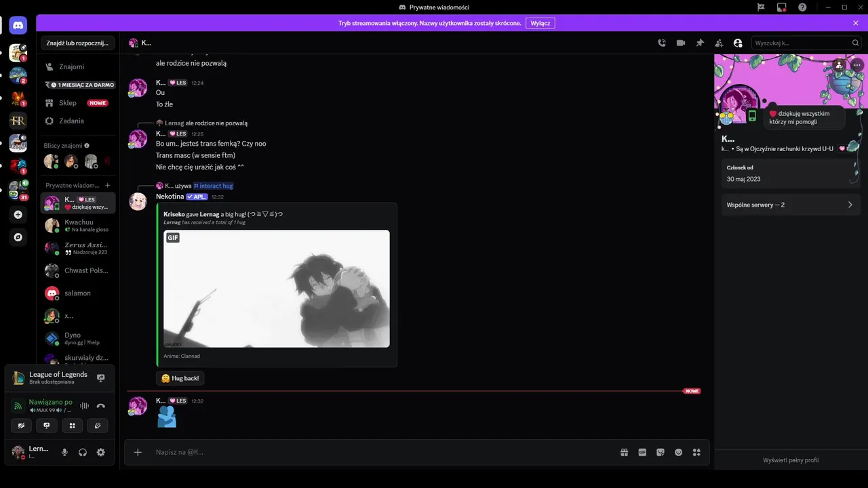The width and height of the screenshot is (868, 488).
Task: Open Discord home direct messages icon
Action: click(18, 26)
